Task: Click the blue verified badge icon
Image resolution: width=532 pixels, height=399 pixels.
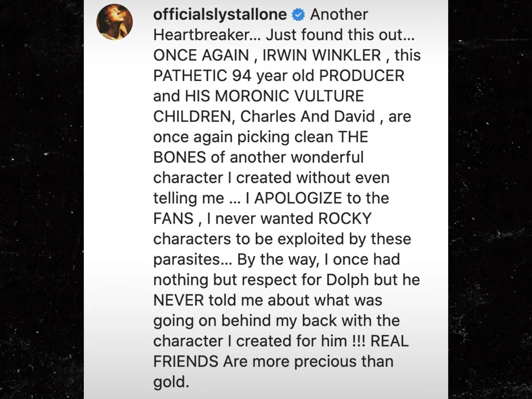Action: coord(298,15)
